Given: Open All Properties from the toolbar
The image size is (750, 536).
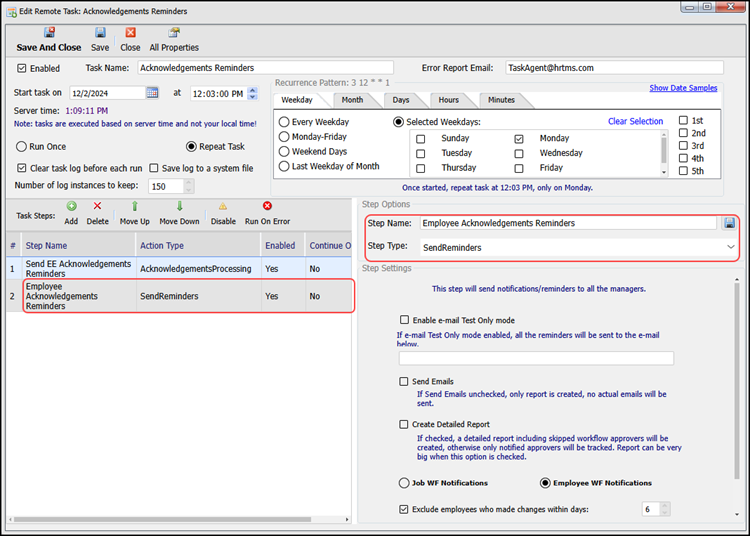Looking at the screenshot, I should tap(174, 32).
